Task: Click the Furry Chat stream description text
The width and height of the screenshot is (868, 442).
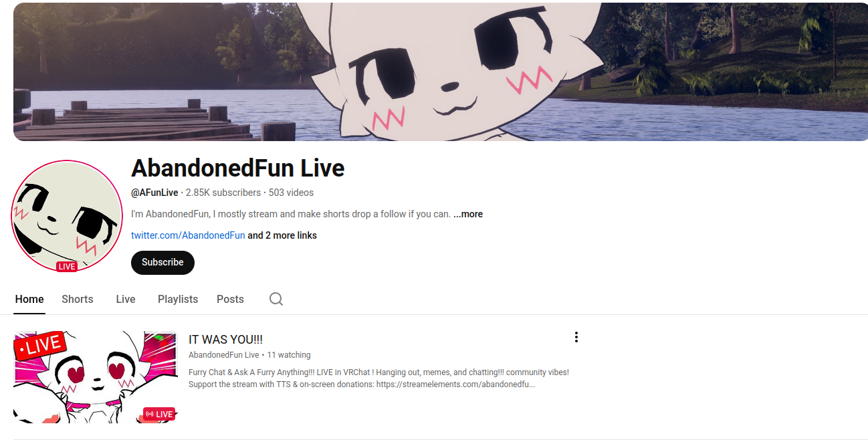Action: tap(378, 378)
